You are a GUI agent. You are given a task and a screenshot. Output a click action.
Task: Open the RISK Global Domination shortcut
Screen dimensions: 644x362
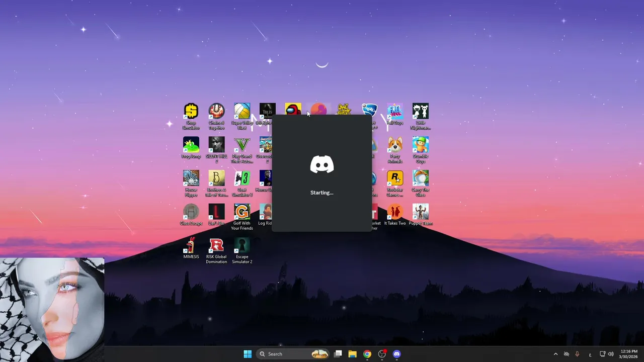coord(216,251)
